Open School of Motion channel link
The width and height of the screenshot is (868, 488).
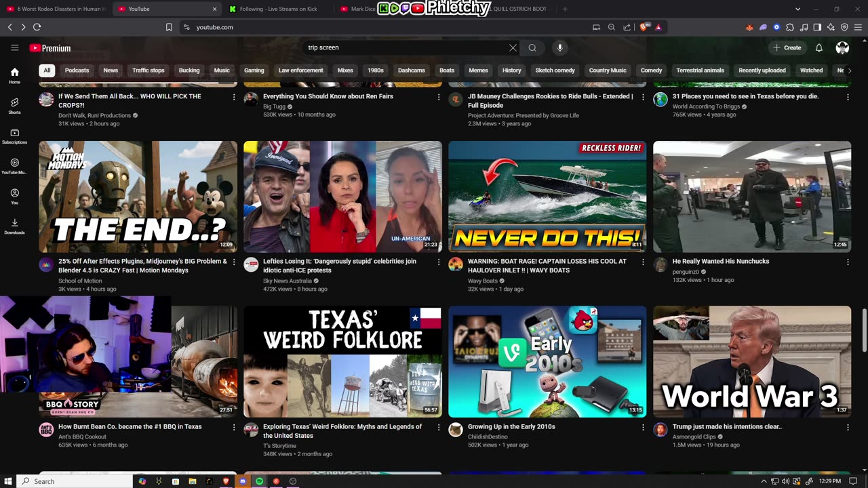click(80, 281)
